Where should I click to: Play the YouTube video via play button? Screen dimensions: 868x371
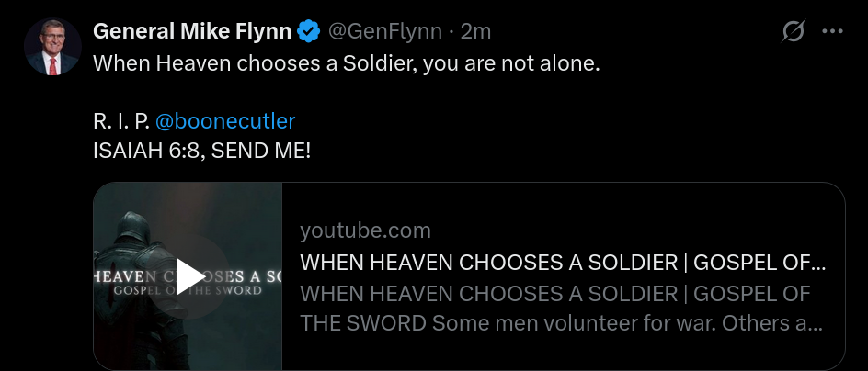tap(188, 275)
